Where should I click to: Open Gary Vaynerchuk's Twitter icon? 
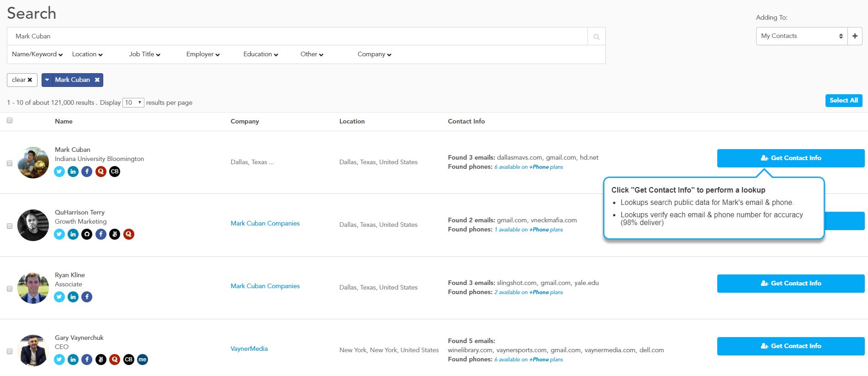pos(59,360)
